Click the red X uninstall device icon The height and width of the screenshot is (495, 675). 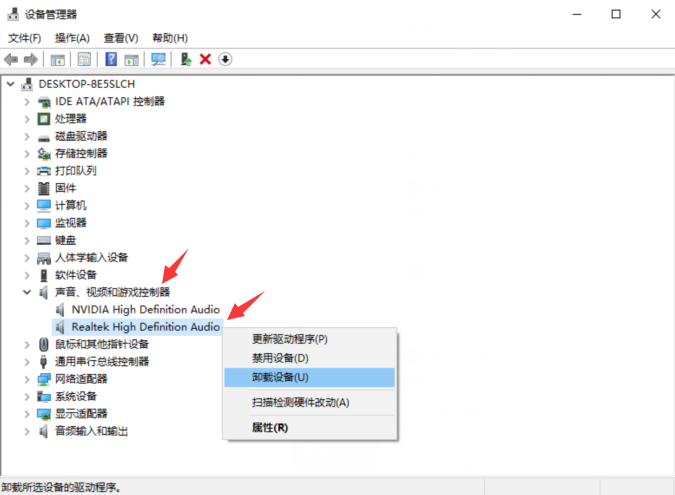point(205,59)
